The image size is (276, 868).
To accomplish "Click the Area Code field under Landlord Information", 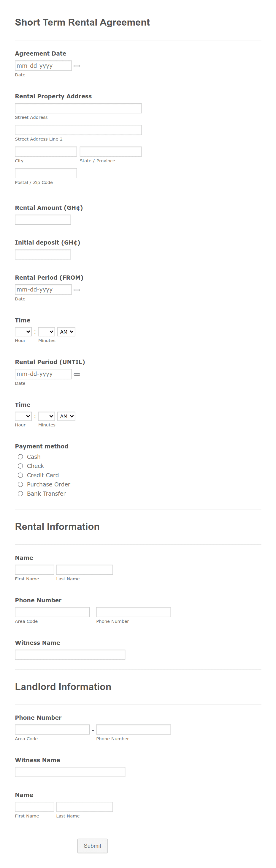I will [x=52, y=729].
